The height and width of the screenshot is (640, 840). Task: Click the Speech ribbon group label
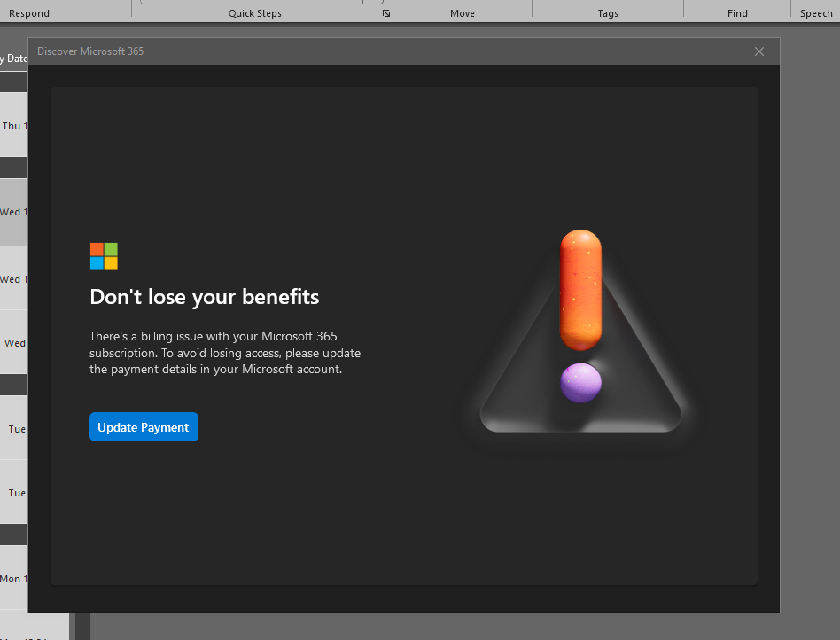[816, 13]
